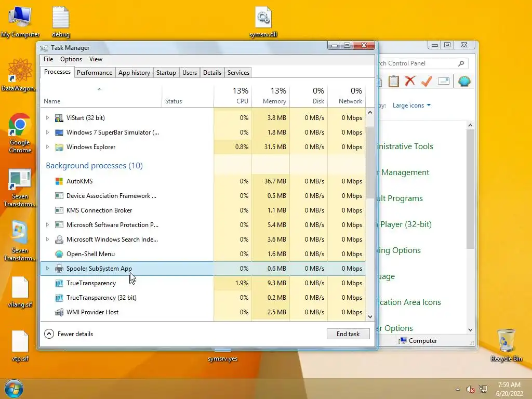Expand the Windows 7 SuperBar Simulator process
This screenshot has height=399, width=532.
[x=47, y=132]
